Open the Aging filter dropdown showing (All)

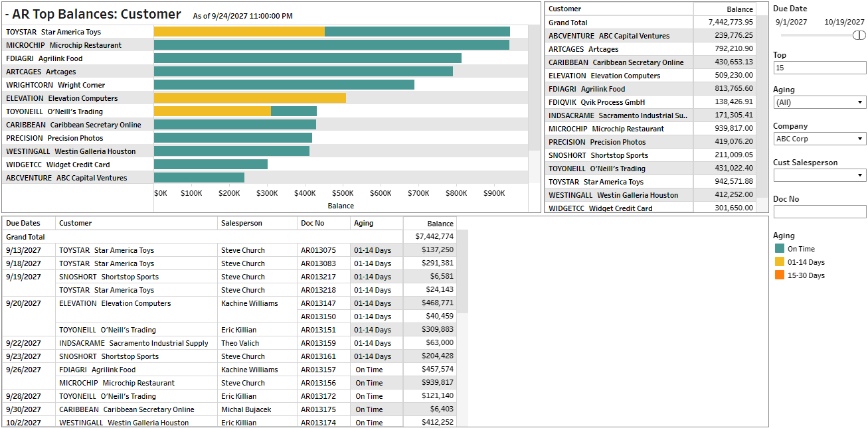[x=820, y=102]
